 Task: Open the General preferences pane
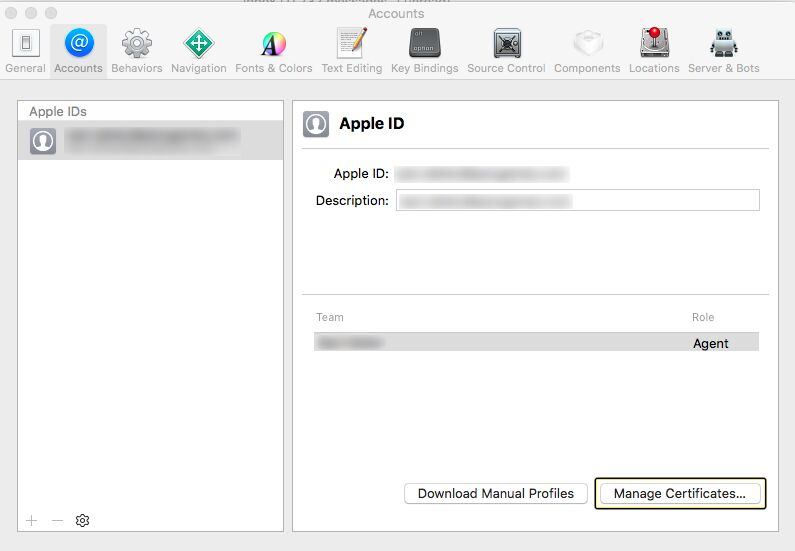click(25, 51)
